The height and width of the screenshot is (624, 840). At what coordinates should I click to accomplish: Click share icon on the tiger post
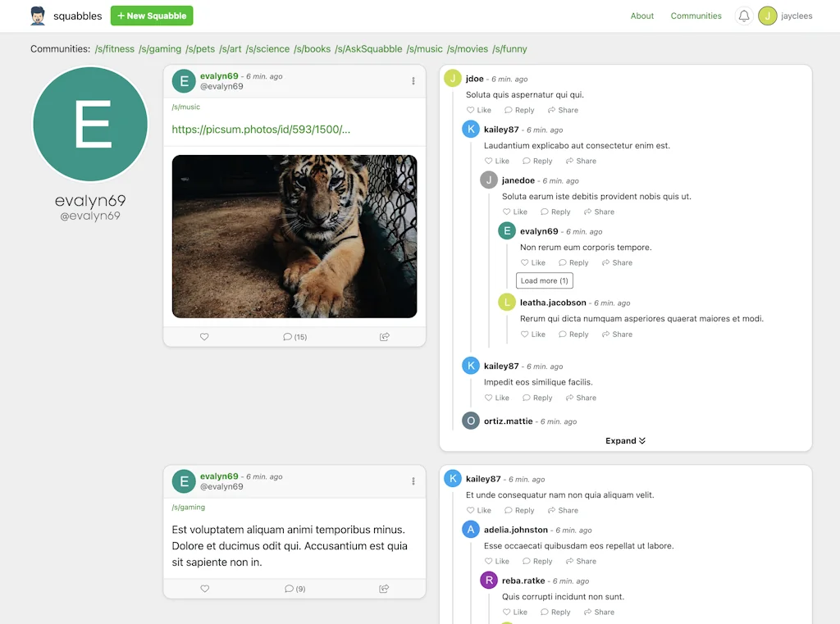coord(384,337)
